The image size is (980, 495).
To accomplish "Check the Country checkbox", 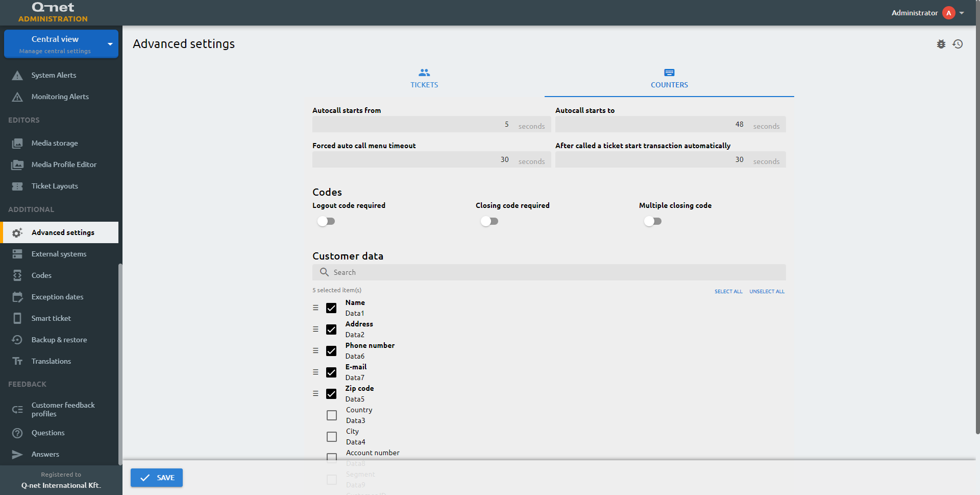I will pos(332,415).
